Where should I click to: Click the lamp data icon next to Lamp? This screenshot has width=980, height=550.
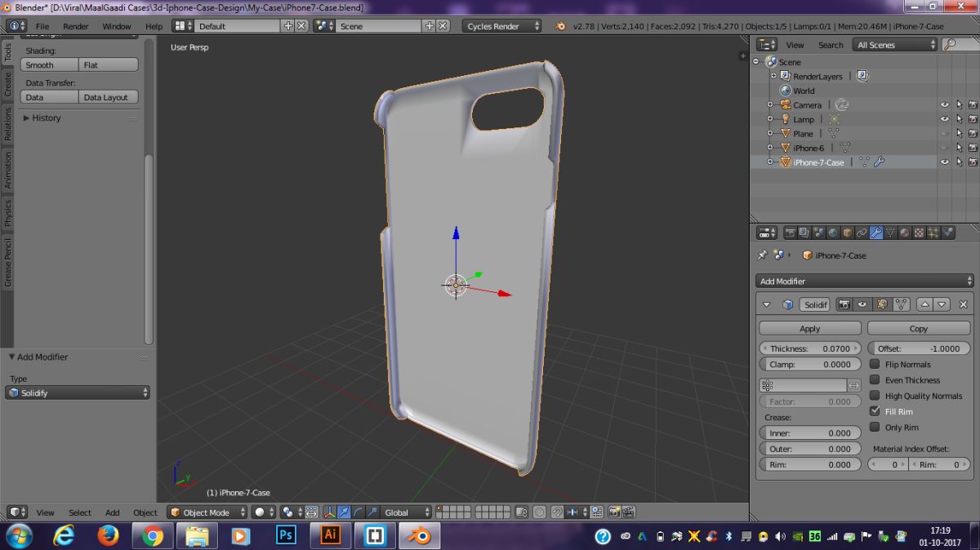pyautogui.click(x=835, y=119)
